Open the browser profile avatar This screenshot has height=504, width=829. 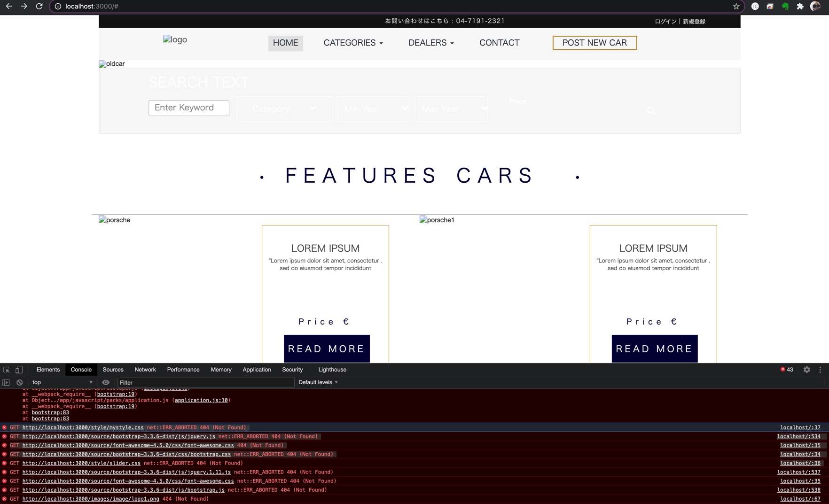click(x=815, y=6)
